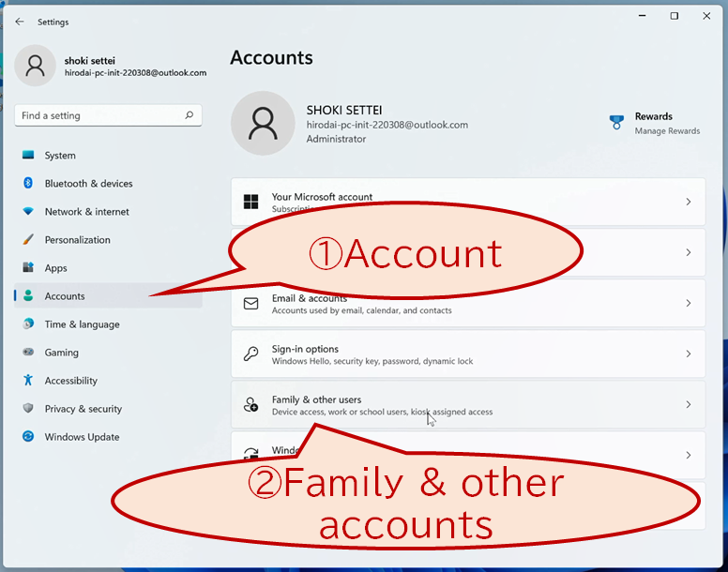The width and height of the screenshot is (728, 572).
Task: Maximize the Settings window
Action: [x=675, y=16]
